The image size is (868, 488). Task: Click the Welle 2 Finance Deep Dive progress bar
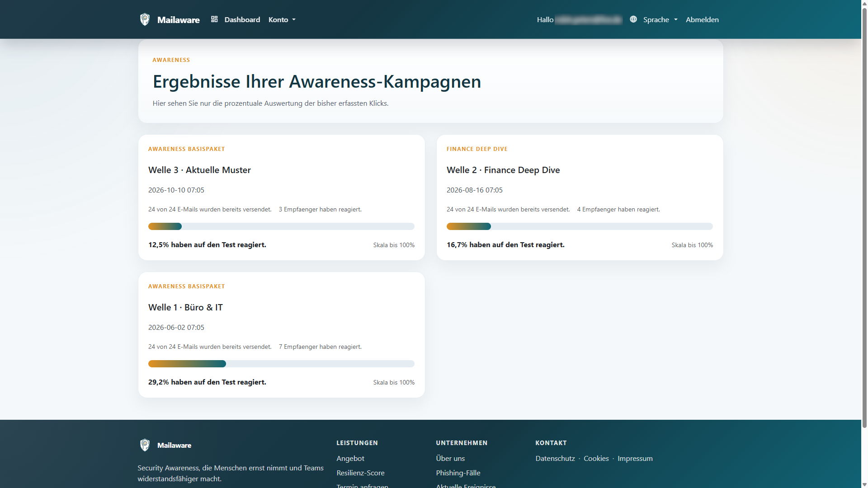580,226
